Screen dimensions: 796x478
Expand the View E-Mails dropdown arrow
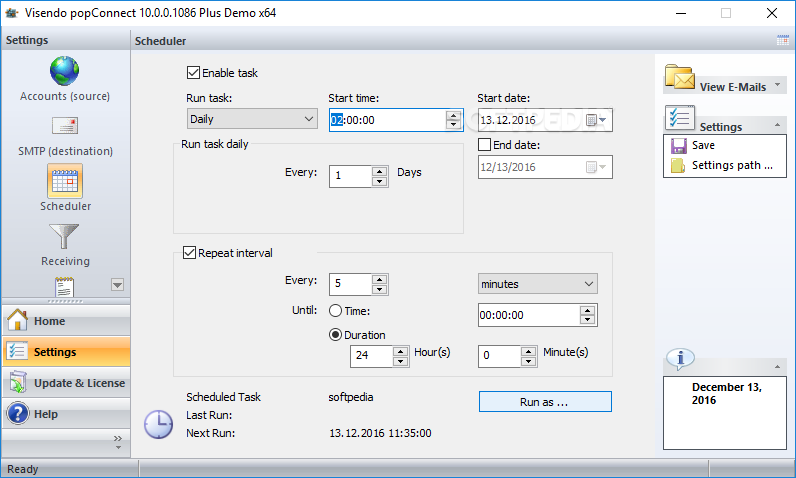click(x=777, y=85)
